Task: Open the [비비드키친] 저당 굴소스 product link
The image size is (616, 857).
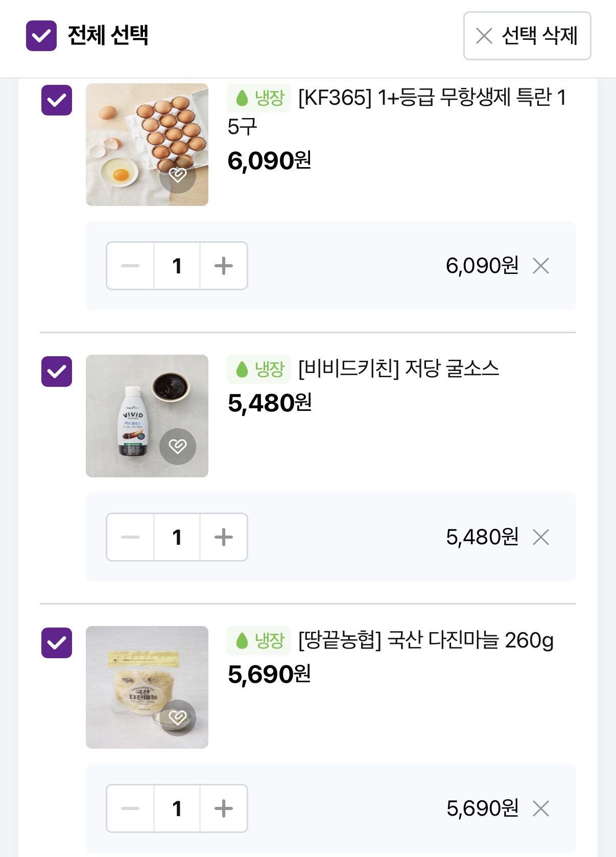Action: [398, 369]
